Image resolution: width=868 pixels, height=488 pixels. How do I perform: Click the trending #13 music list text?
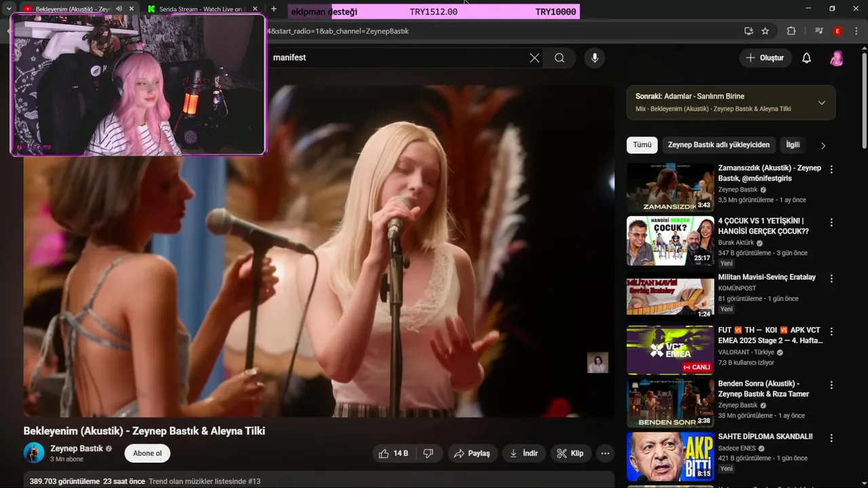(204, 481)
